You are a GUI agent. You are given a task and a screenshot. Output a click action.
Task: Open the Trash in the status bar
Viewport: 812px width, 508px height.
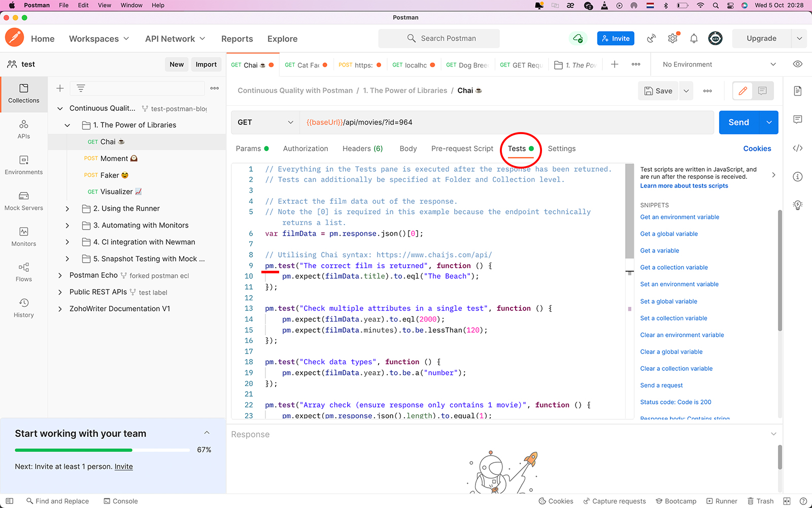(760, 501)
